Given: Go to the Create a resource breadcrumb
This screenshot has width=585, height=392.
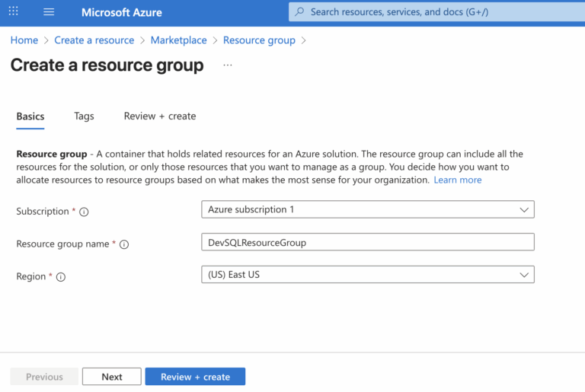Looking at the screenshot, I should pyautogui.click(x=94, y=40).
